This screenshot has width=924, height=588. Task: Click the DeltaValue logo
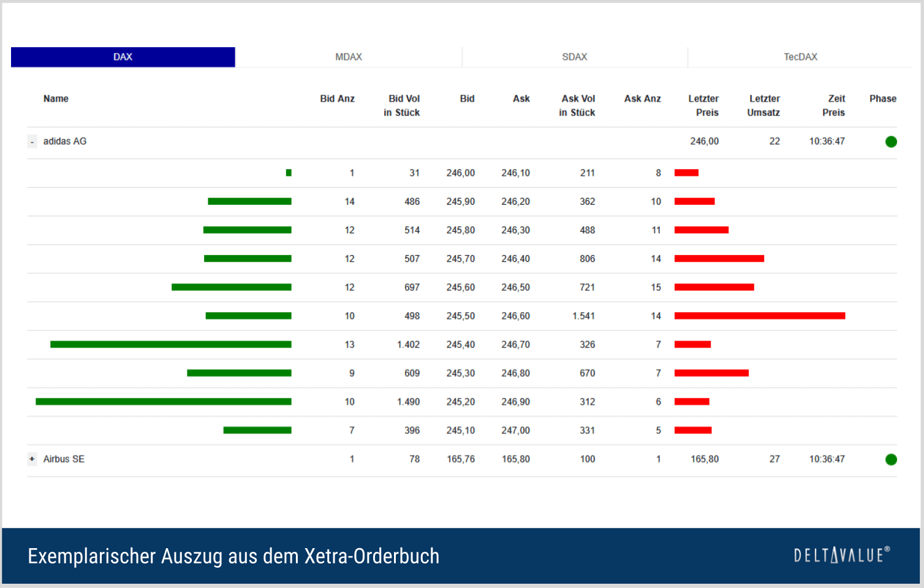pos(841,556)
